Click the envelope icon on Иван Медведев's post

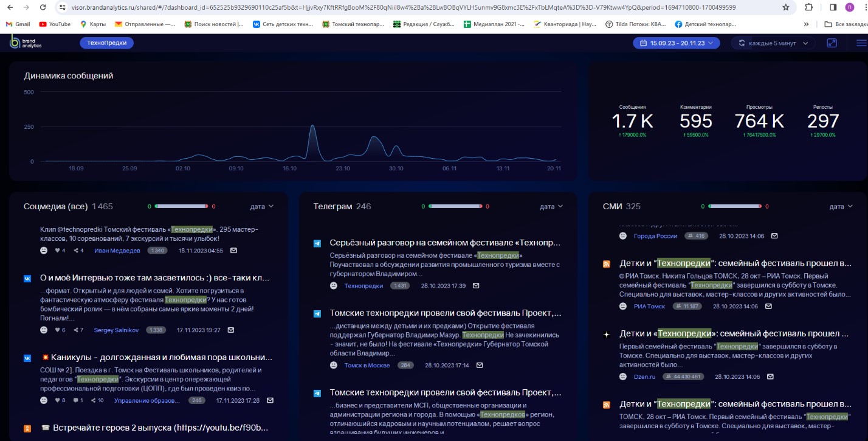click(x=233, y=251)
